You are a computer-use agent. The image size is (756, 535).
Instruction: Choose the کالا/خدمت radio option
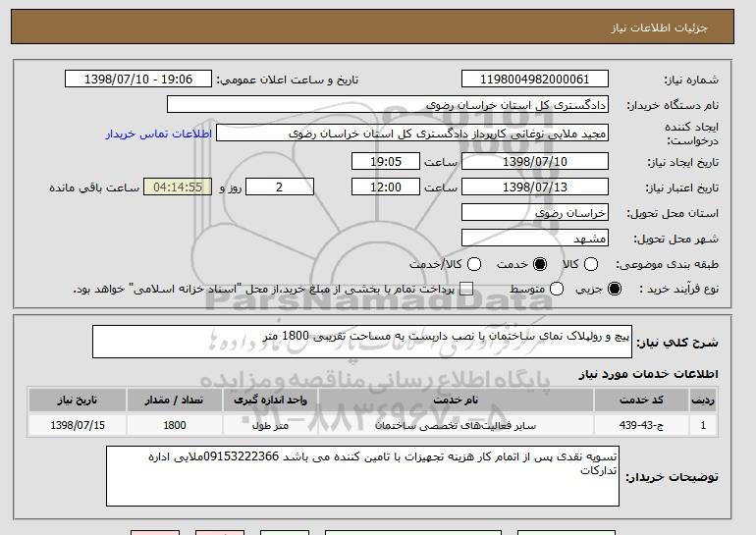474,264
